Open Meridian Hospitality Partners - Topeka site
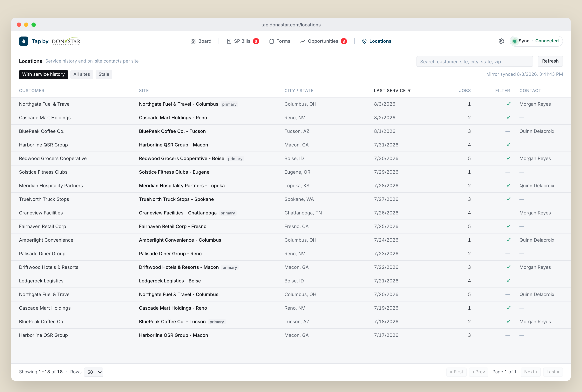 click(x=182, y=186)
